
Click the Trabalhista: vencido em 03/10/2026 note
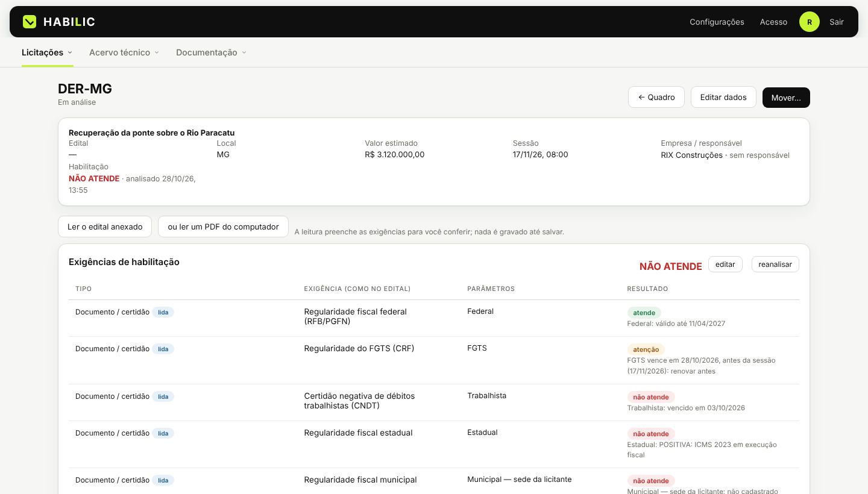point(686,408)
